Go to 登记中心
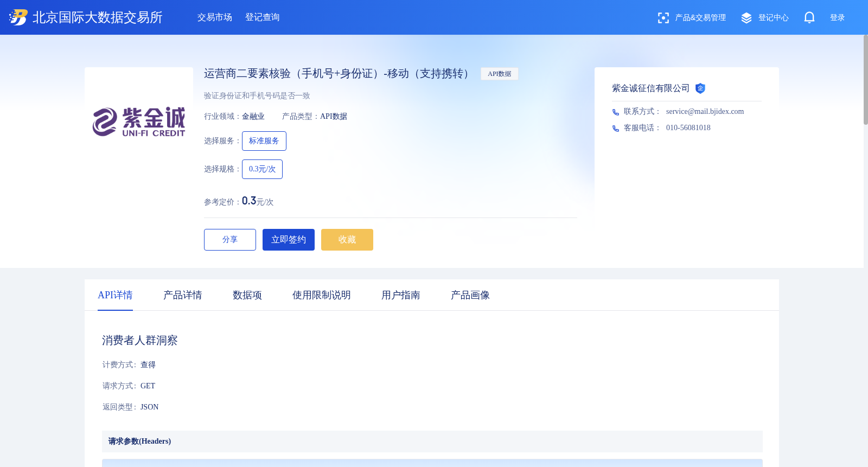Screen dimensions: 868x467 click(x=774, y=18)
